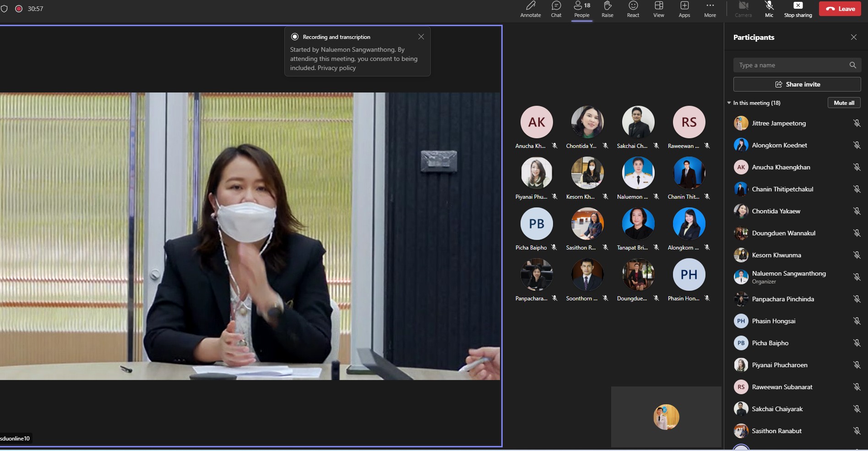Click the Share invite button

[x=797, y=84]
